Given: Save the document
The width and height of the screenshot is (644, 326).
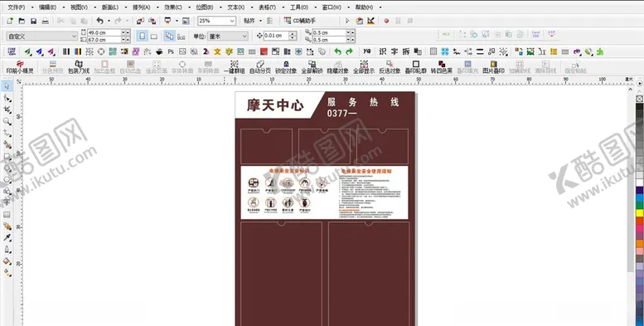Looking at the screenshot, I should (x=34, y=21).
